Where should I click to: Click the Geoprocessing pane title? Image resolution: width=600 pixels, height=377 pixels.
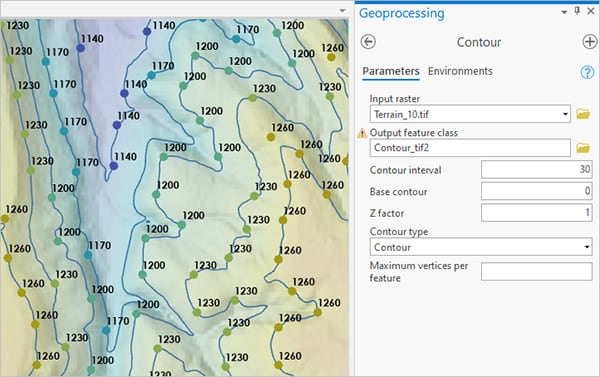402,13
